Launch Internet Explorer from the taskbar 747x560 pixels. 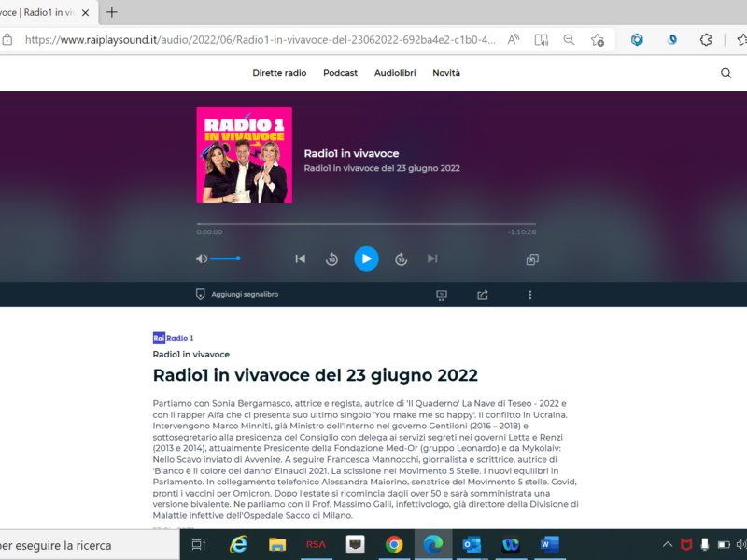pyautogui.click(x=238, y=544)
